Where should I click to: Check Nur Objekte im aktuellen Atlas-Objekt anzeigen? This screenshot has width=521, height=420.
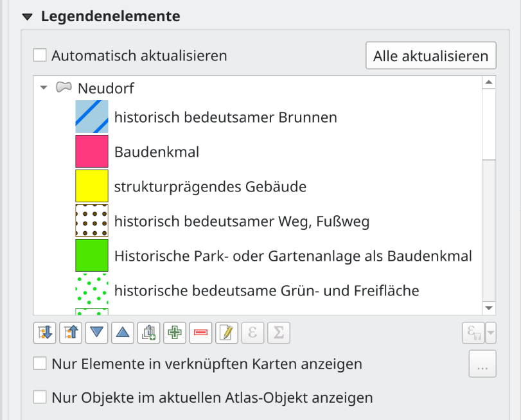click(40, 398)
